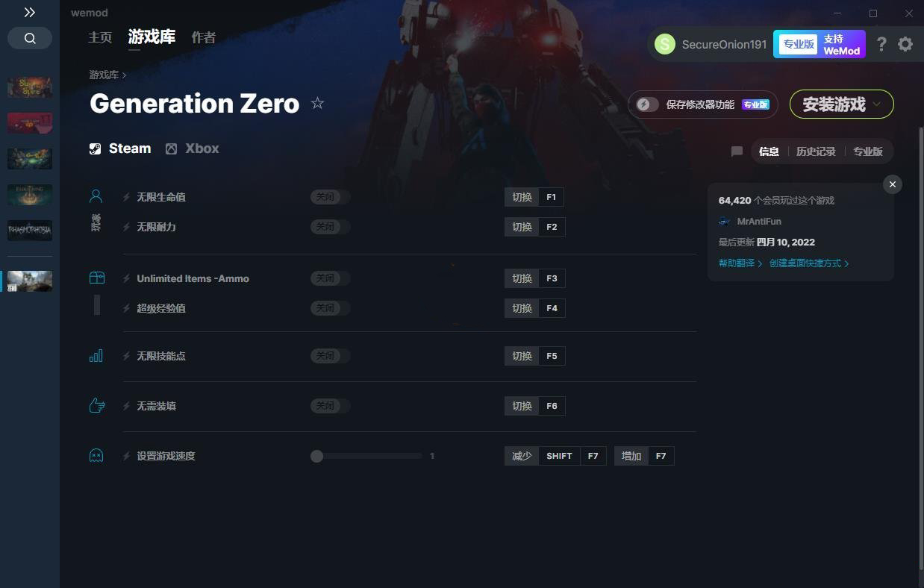This screenshot has width=924, height=588.
Task: Click MrAntiFun author link
Action: click(759, 222)
